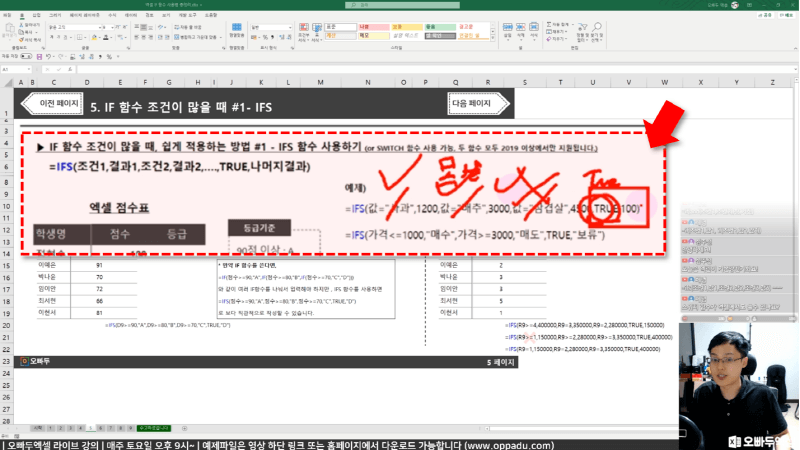
Task: Click the align left icon
Action: click(x=136, y=37)
